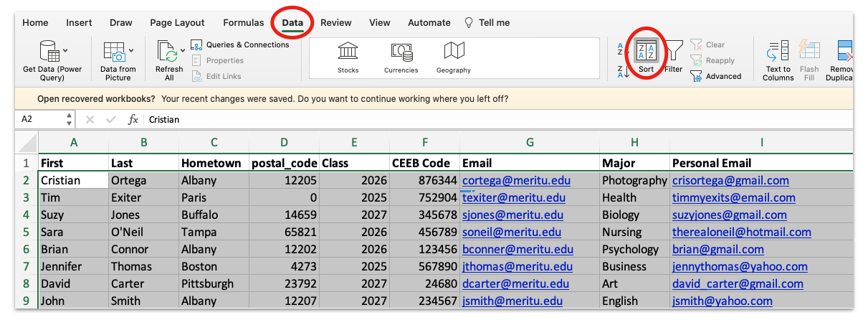Sort descending Z to A

pyautogui.click(x=622, y=71)
